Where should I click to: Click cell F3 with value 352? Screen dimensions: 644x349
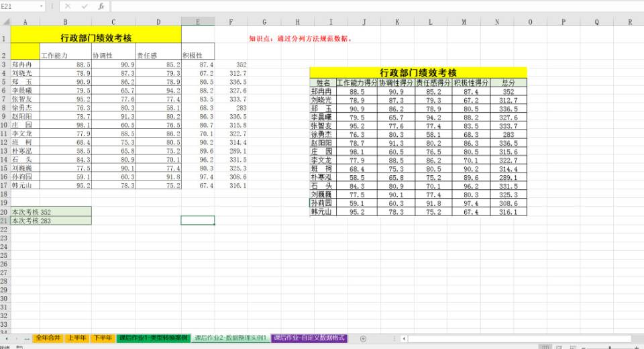(231, 64)
